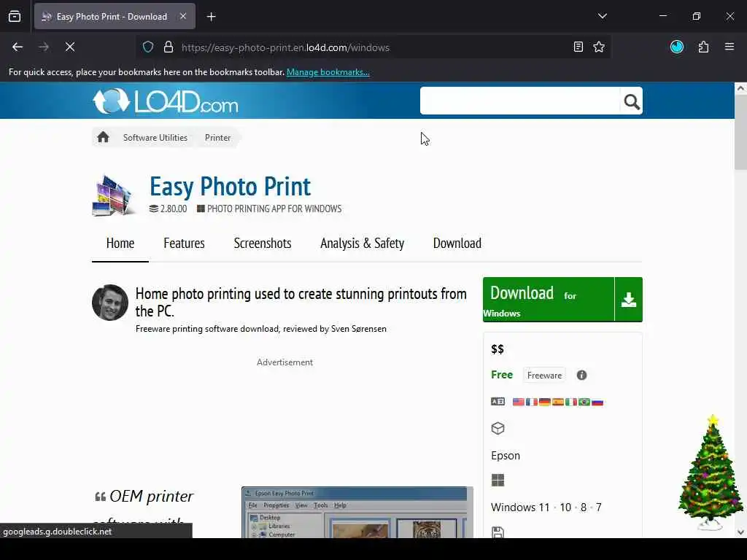Screen dimensions: 747x560
Task: Click the page vertical scrollbar thumb
Action: pyautogui.click(x=740, y=132)
